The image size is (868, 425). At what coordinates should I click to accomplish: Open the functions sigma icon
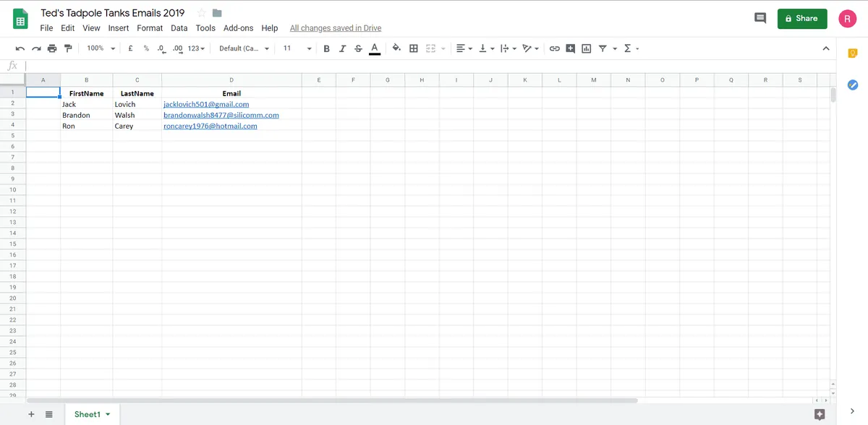pyautogui.click(x=627, y=48)
